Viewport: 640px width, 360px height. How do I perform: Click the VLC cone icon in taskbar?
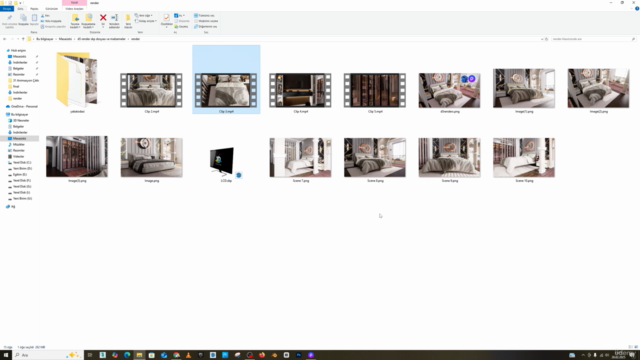(188, 355)
